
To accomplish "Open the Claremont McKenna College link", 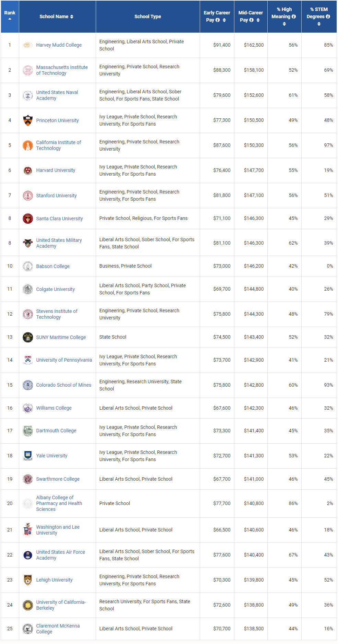I will pos(58,629).
